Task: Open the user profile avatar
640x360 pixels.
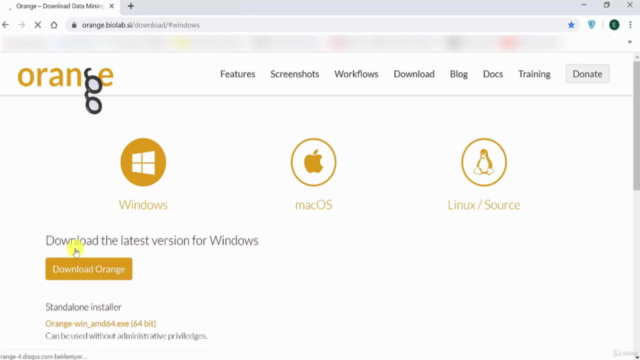Action: point(614,25)
